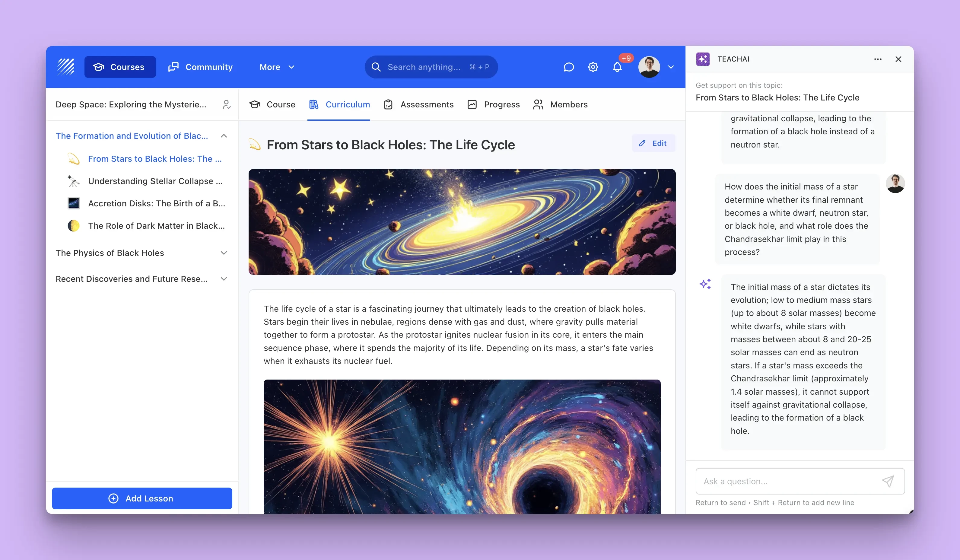Click the lesson intro paragraph text
Image resolution: width=960 pixels, height=560 pixels.
pyautogui.click(x=458, y=335)
